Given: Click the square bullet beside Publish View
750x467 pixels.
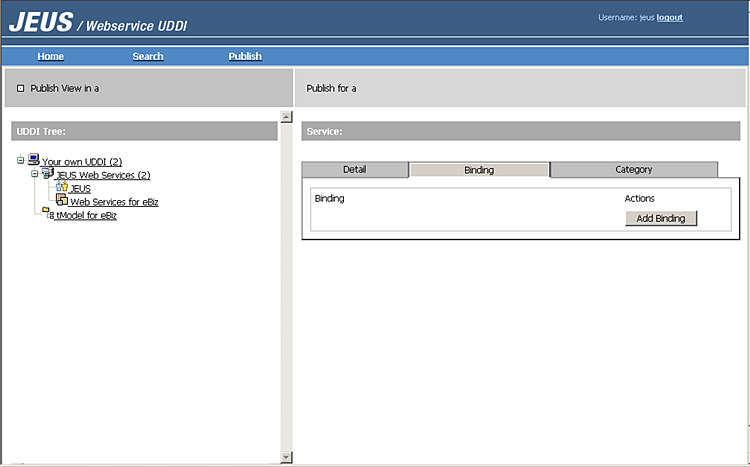Looking at the screenshot, I should 21,88.
